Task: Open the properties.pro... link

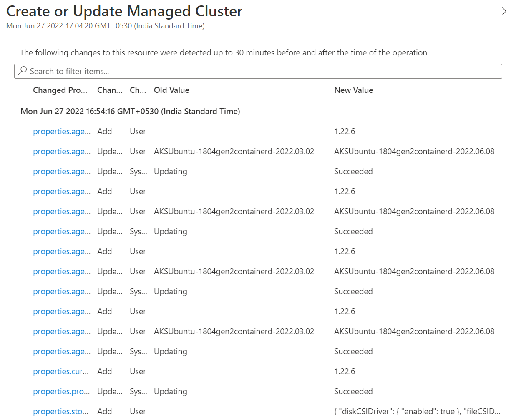Action: (61, 391)
